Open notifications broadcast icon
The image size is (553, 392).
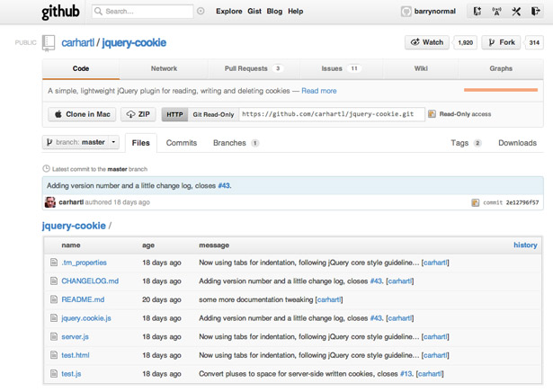pos(496,12)
